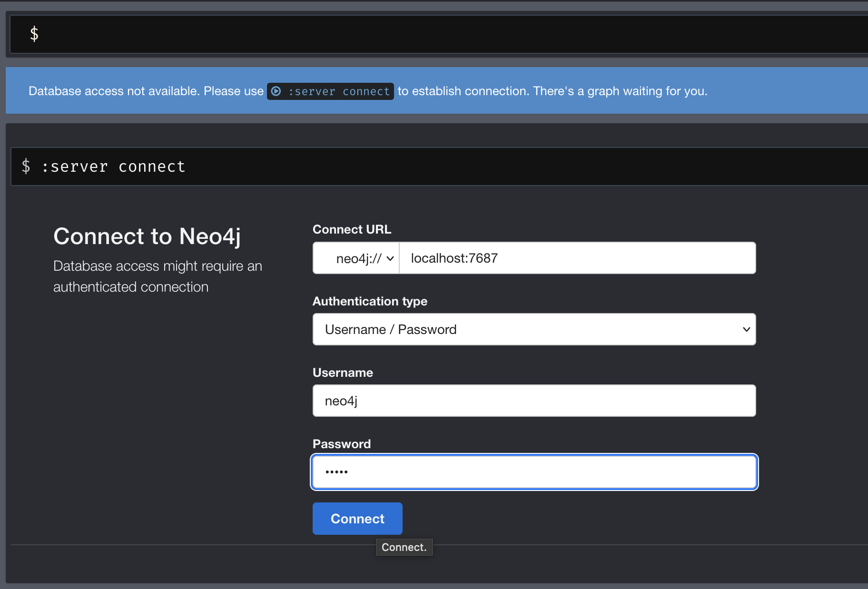868x589 pixels.
Task: Select the Username / Password option text
Action: click(x=390, y=329)
